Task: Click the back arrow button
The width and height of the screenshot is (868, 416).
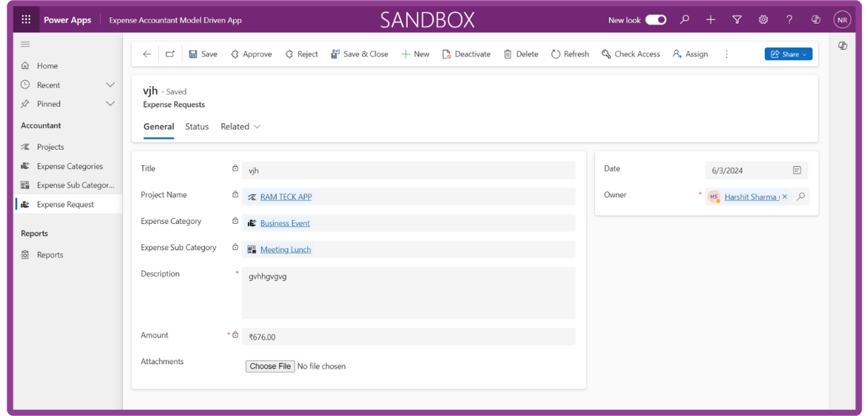Action: coord(147,54)
